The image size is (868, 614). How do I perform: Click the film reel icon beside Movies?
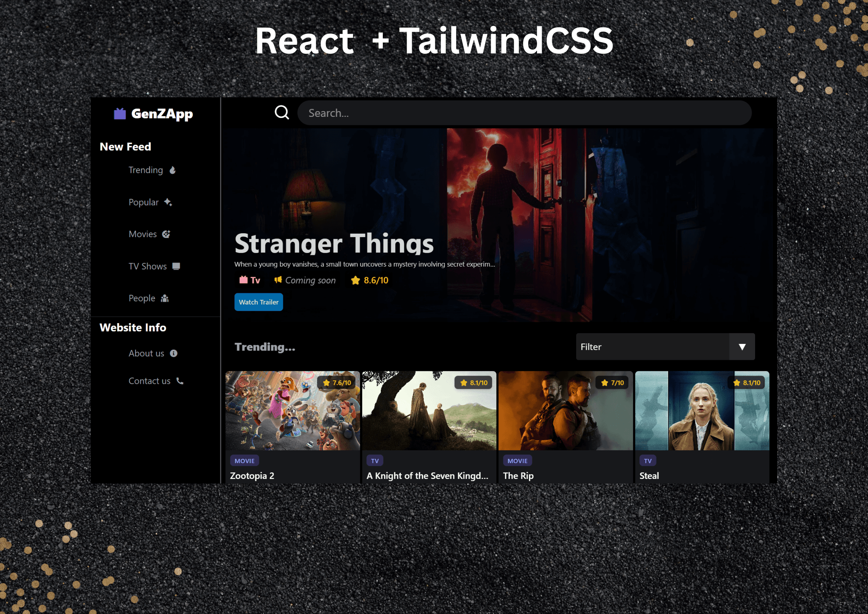(x=166, y=234)
